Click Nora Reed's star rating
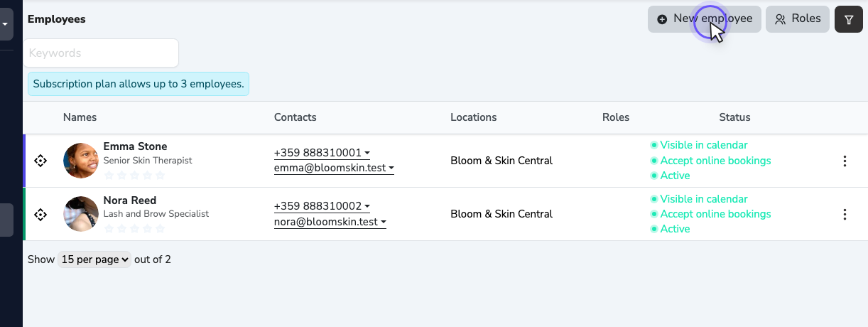Viewport: 868px width, 327px height. pyautogui.click(x=134, y=228)
